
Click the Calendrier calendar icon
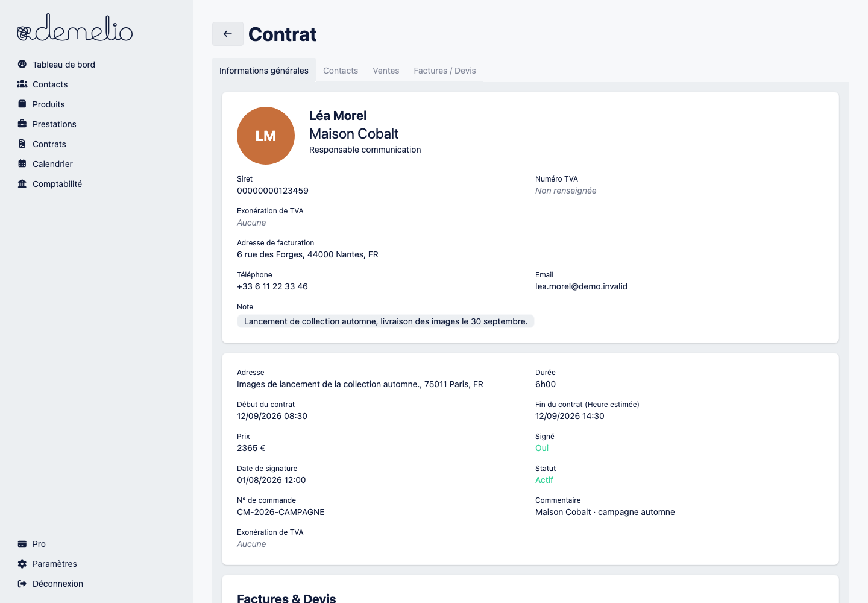[x=22, y=163]
